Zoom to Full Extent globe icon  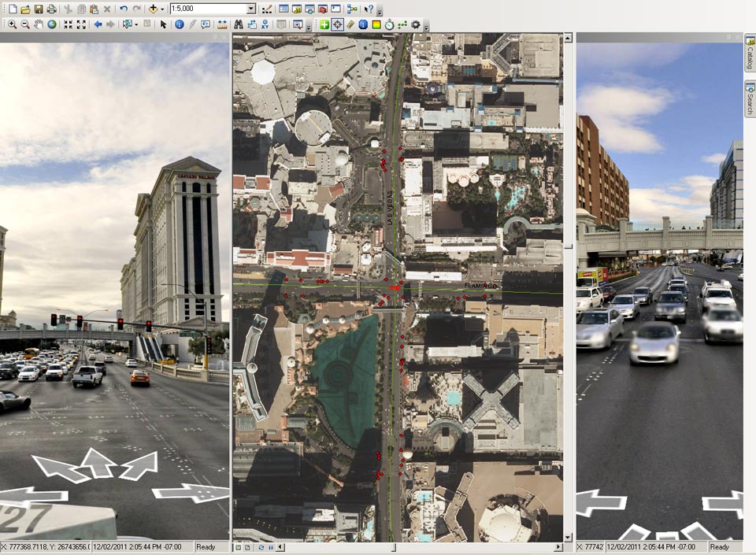click(51, 24)
